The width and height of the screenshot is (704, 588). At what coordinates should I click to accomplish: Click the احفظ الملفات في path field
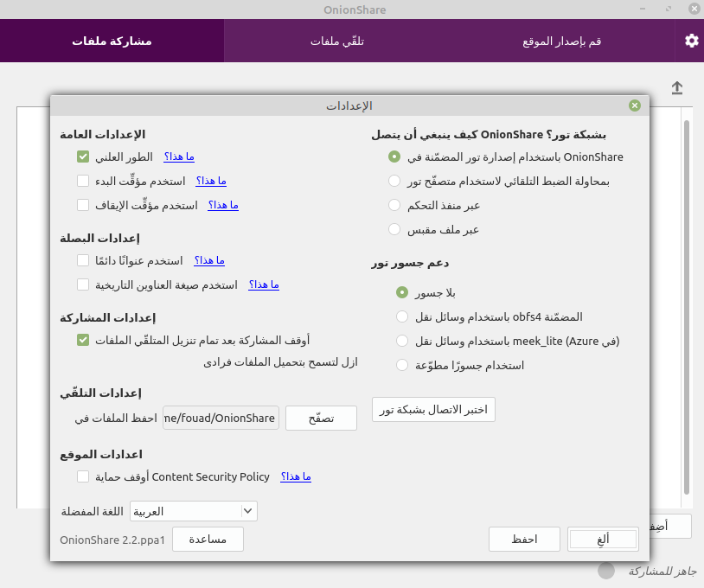221,418
